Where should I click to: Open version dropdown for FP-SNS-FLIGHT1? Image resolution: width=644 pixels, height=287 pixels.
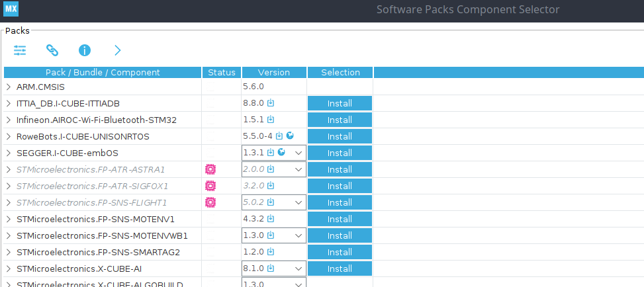pyautogui.click(x=299, y=202)
